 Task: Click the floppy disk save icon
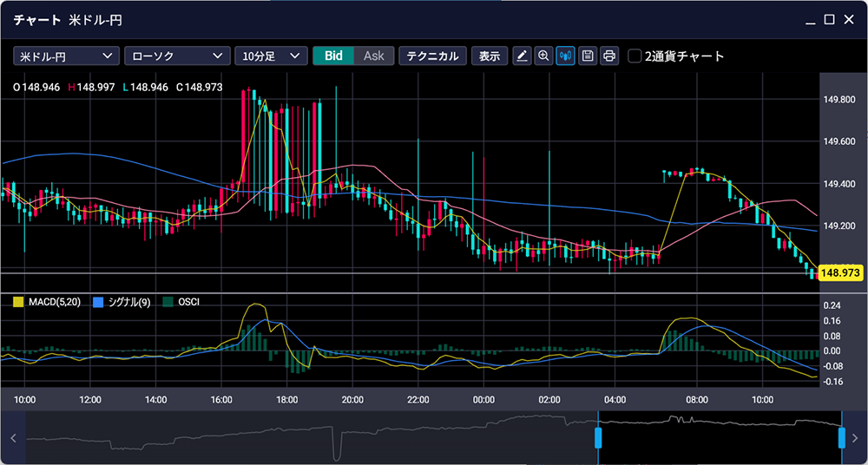(x=588, y=56)
